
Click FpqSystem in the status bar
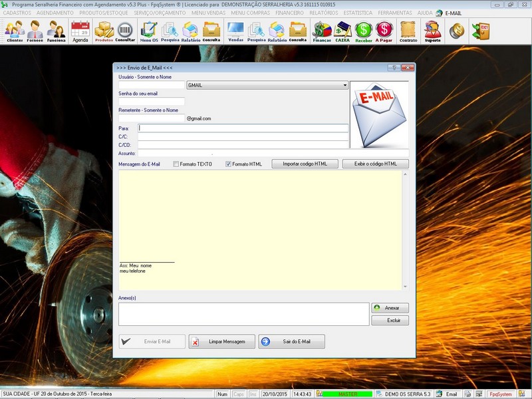click(x=501, y=394)
